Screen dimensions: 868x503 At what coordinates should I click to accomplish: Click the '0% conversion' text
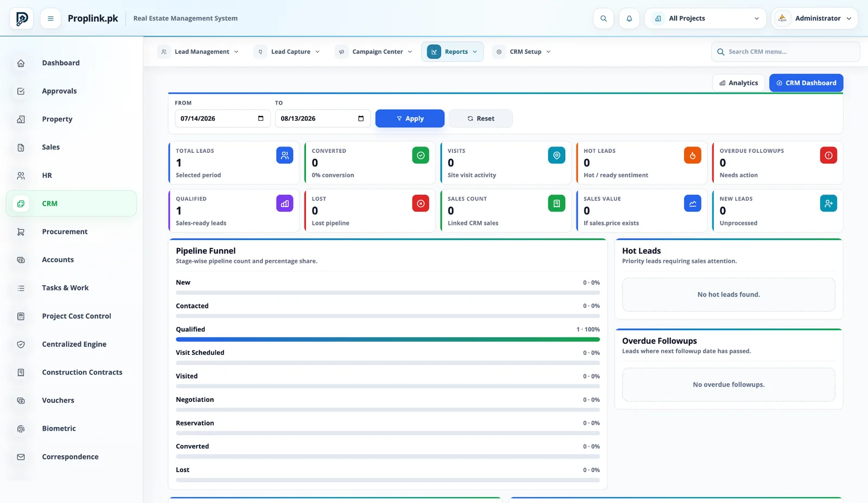tap(333, 176)
